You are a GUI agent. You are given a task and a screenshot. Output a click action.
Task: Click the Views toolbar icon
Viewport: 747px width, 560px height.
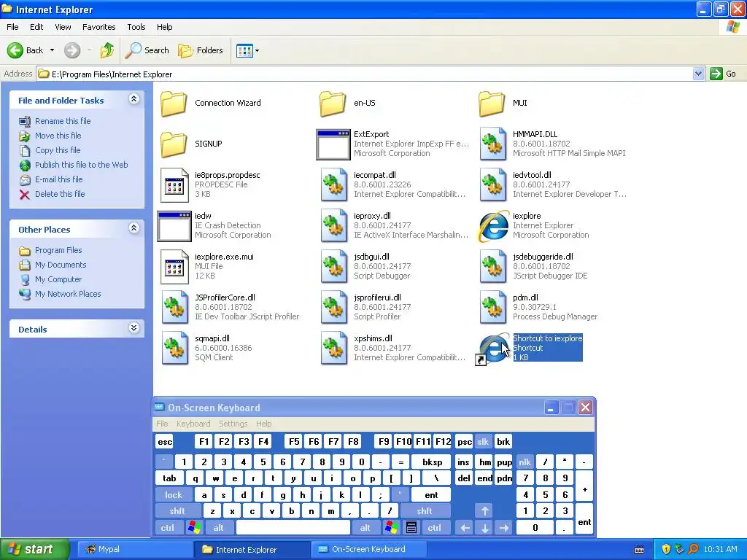point(244,50)
